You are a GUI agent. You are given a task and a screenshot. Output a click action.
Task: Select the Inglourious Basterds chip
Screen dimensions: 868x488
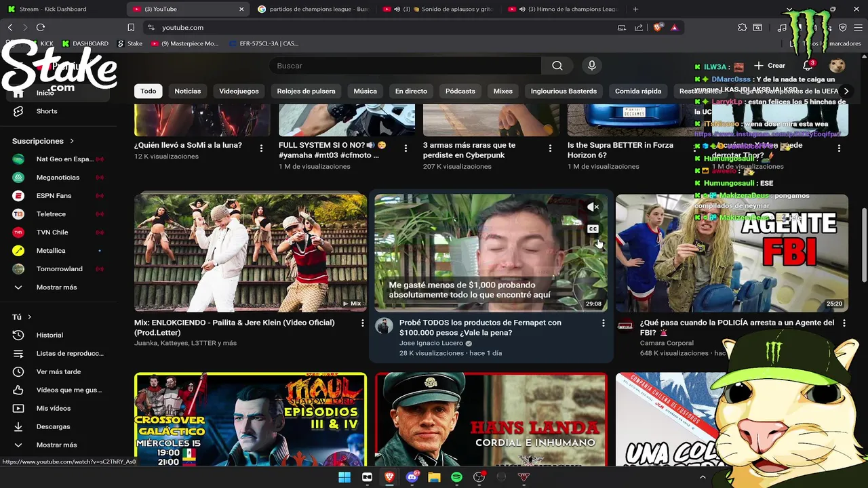[564, 91]
